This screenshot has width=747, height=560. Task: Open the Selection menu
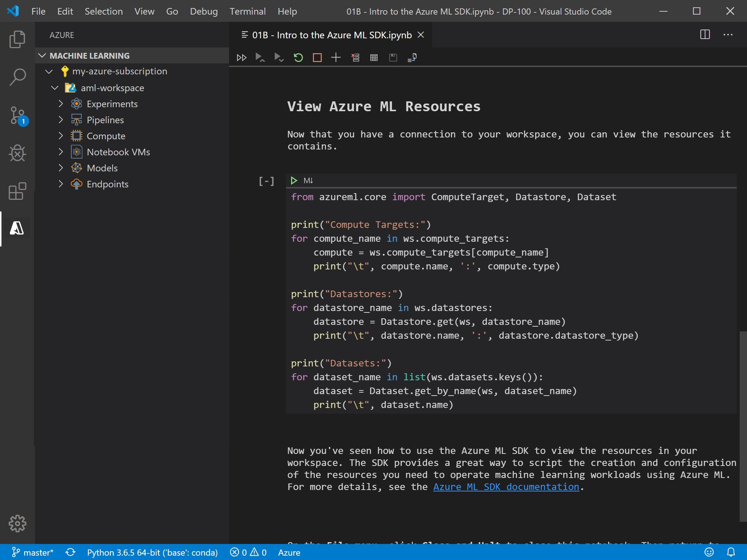pyautogui.click(x=104, y=11)
